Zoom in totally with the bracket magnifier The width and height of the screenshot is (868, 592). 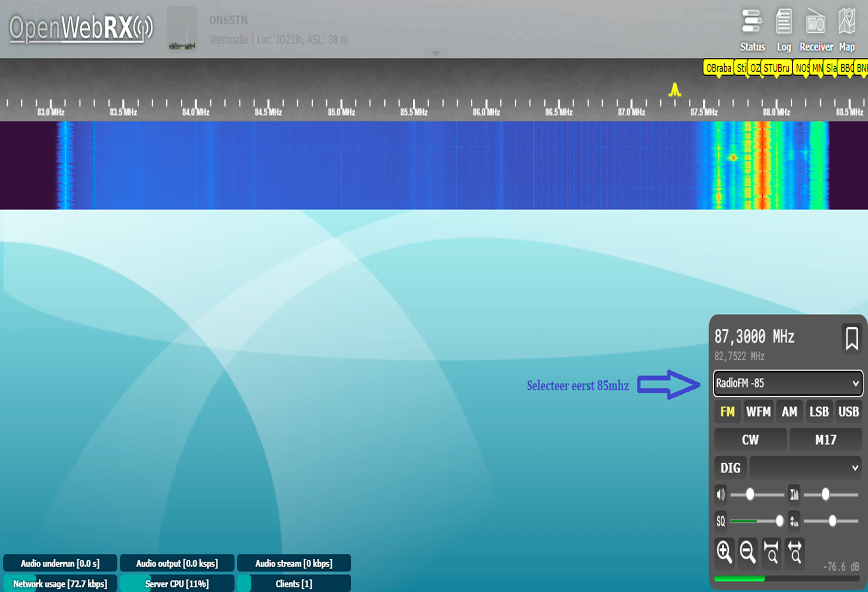(x=771, y=553)
